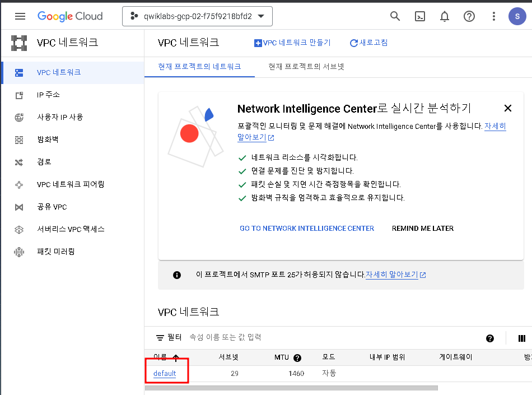
Task: Click the info icon in SMTP notice
Action: tap(177, 275)
